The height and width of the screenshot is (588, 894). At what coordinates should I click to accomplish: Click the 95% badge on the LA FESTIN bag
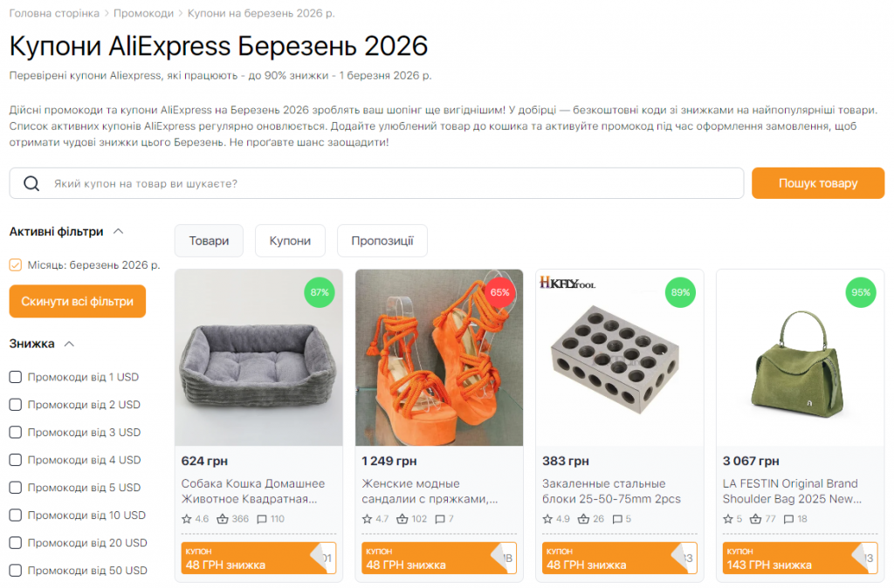(861, 293)
